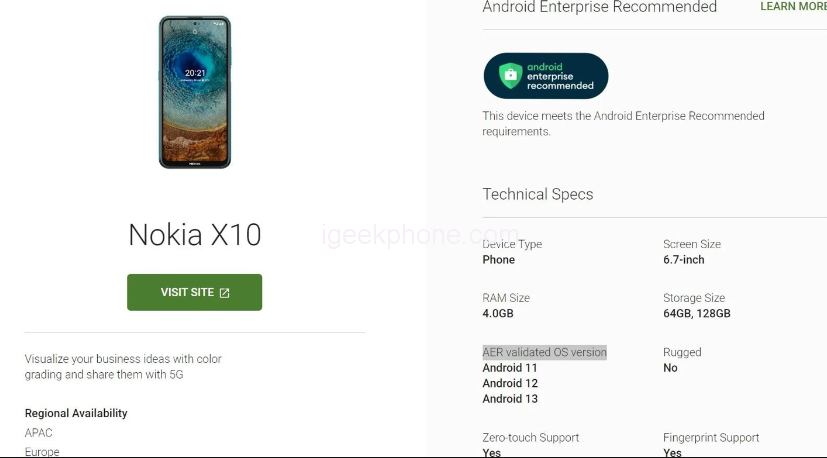
Task: Click the Technical Specs heading
Action: pos(537,194)
